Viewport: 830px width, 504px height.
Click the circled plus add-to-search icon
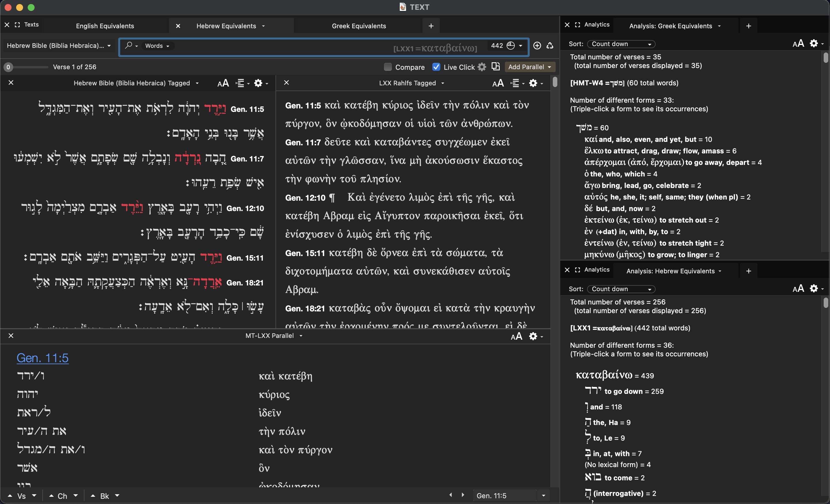tap(537, 46)
